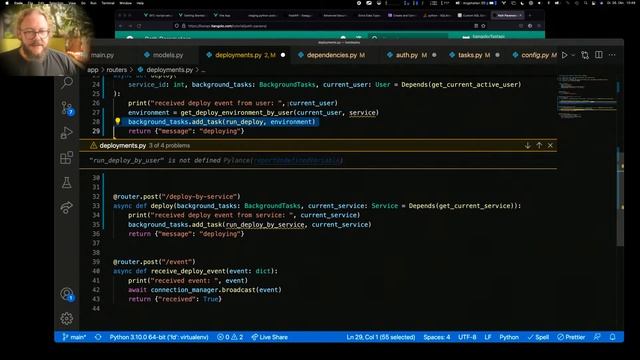Click the Apple menu in macOS menu bar
This screenshot has height=360, width=640.
tap(7, 3)
